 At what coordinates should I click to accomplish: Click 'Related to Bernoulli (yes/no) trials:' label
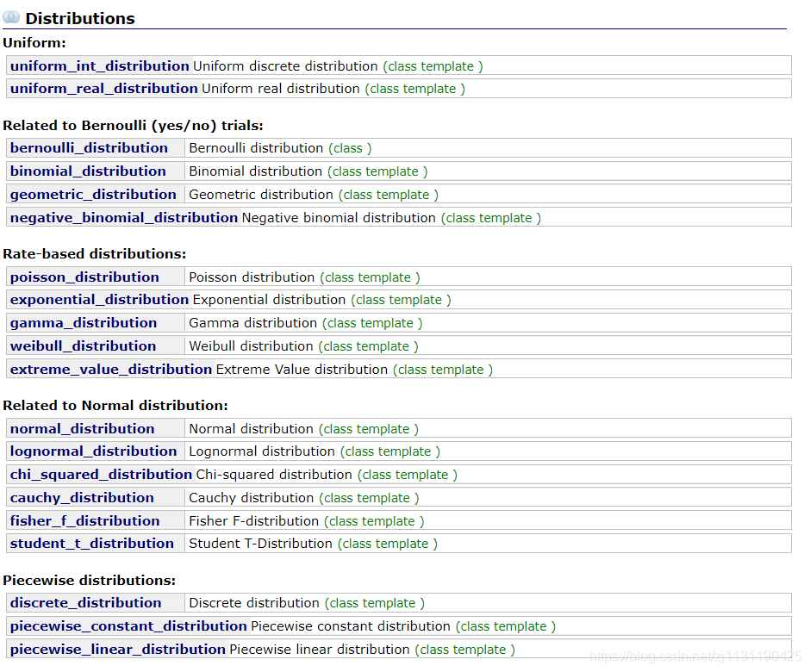click(x=133, y=126)
